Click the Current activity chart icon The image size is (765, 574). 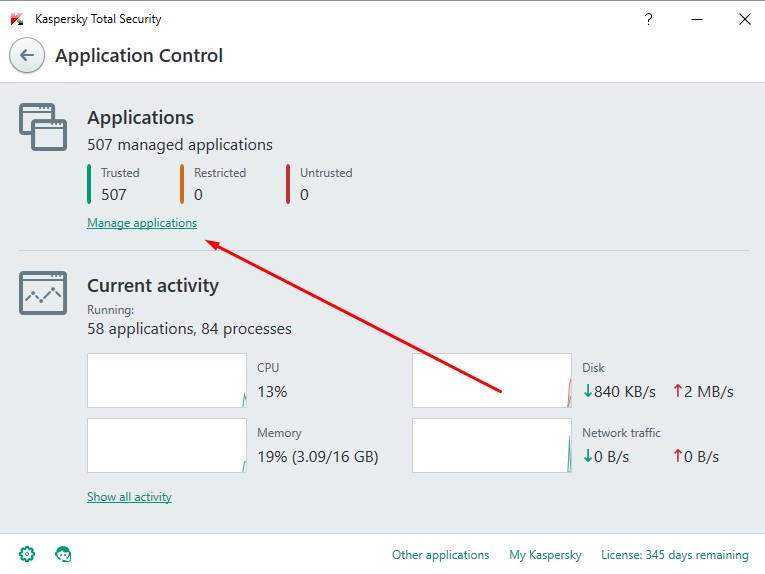(x=43, y=293)
